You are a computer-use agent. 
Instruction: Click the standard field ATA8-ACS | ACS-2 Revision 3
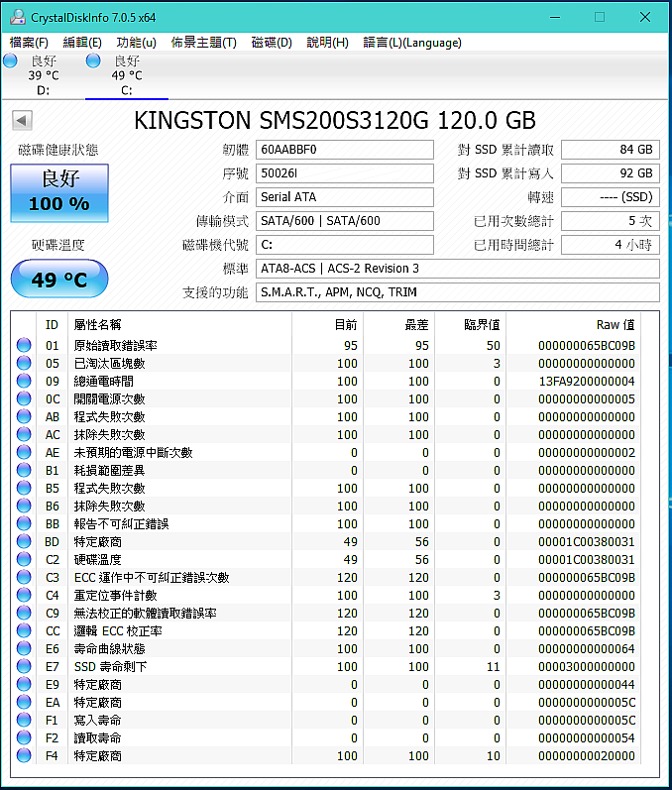pos(458,269)
